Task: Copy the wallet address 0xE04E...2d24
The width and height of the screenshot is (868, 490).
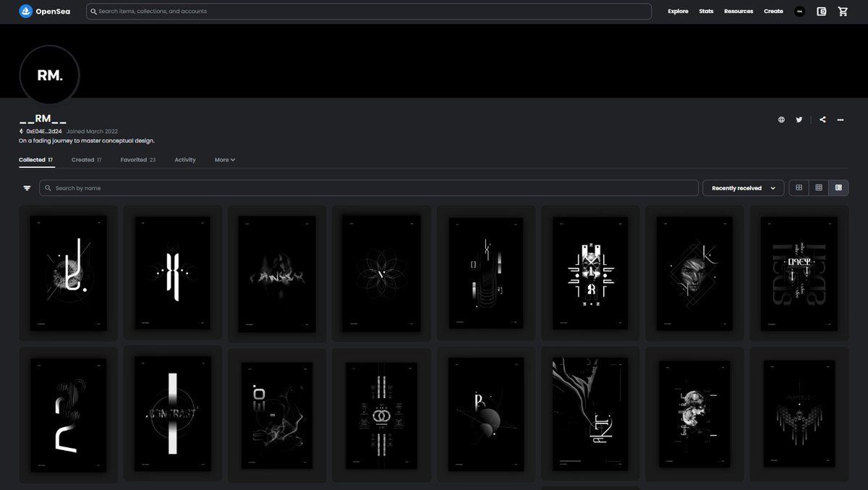Action: pos(45,131)
